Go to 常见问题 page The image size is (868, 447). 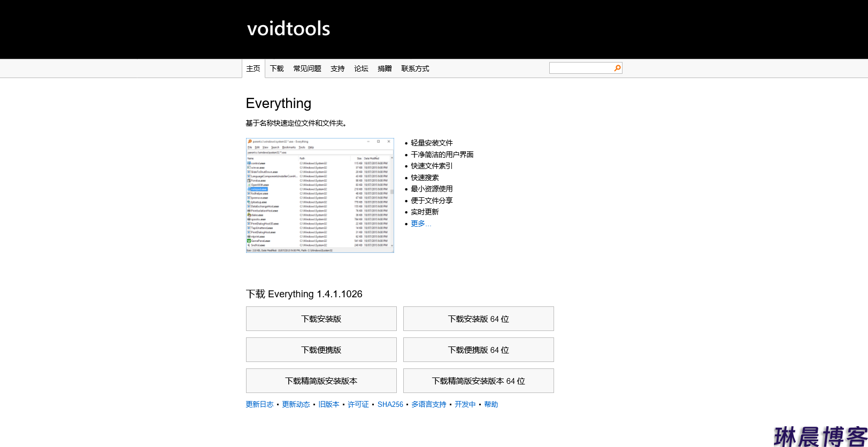click(307, 68)
